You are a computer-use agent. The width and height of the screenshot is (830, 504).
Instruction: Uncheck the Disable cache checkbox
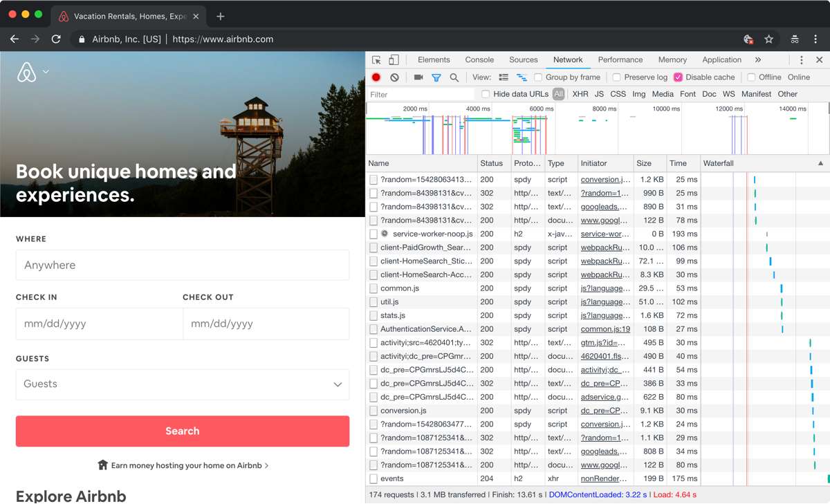678,77
